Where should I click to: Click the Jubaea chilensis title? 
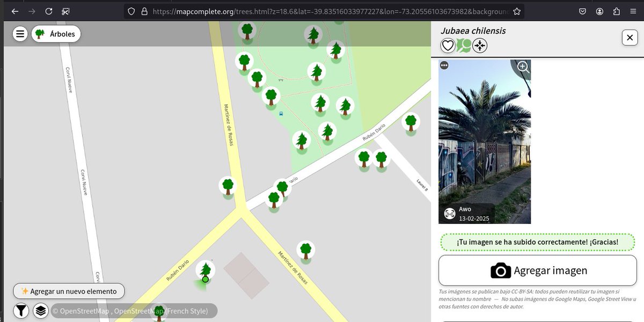pos(473,31)
